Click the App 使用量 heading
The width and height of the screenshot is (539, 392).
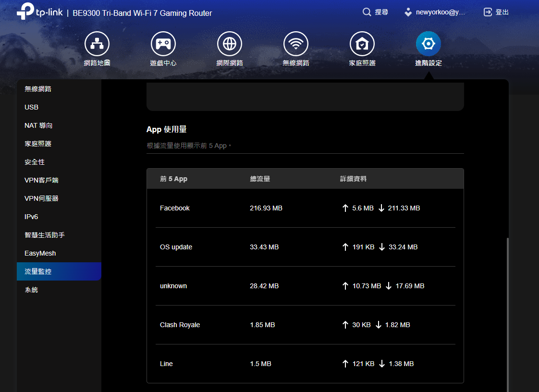[166, 129]
